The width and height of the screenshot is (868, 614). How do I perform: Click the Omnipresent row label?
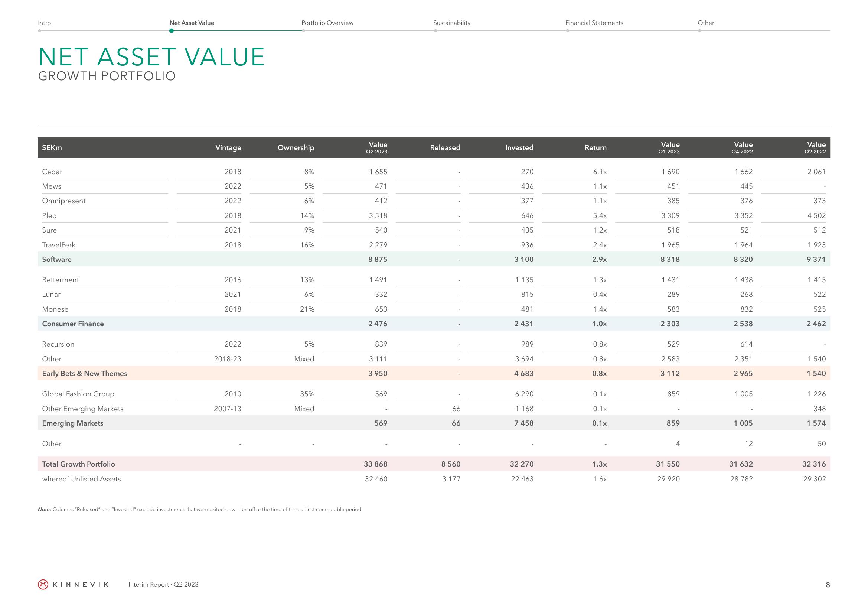pos(64,201)
